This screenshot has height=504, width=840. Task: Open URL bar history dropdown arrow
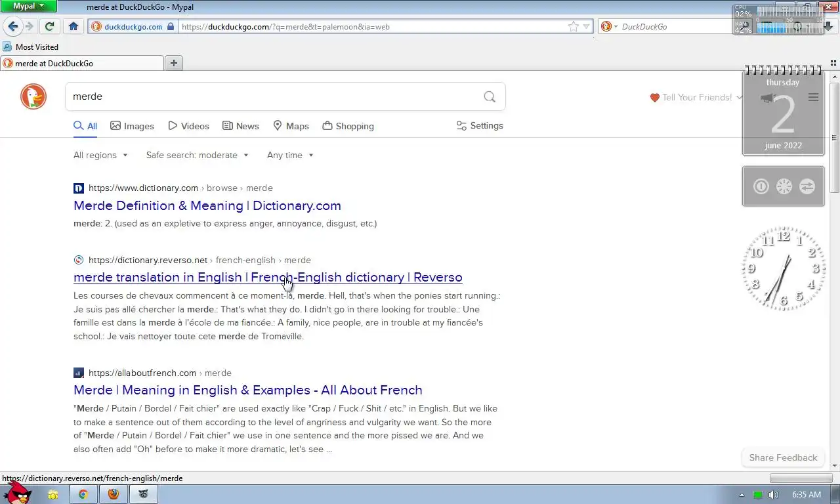(587, 27)
